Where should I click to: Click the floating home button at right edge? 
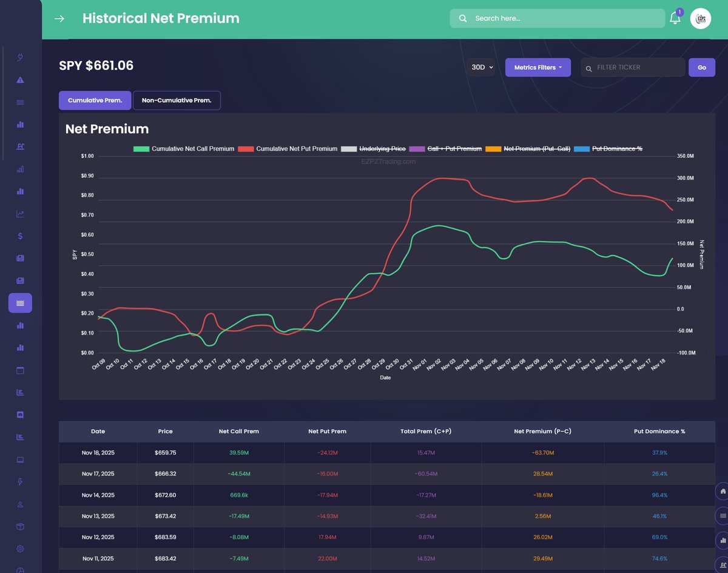tap(723, 492)
